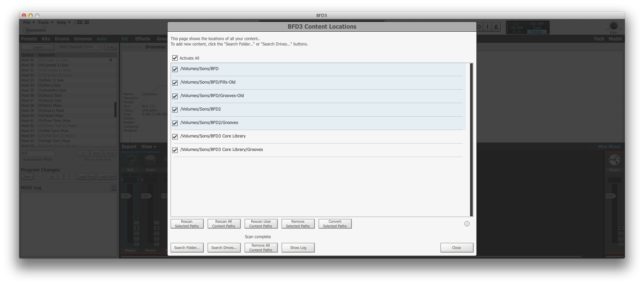This screenshot has height=285, width=644.
Task: Switch to the Presets tab
Action: pos(29,39)
